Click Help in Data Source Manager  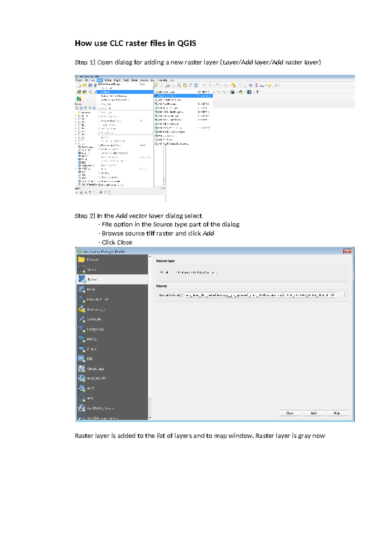coord(337,413)
